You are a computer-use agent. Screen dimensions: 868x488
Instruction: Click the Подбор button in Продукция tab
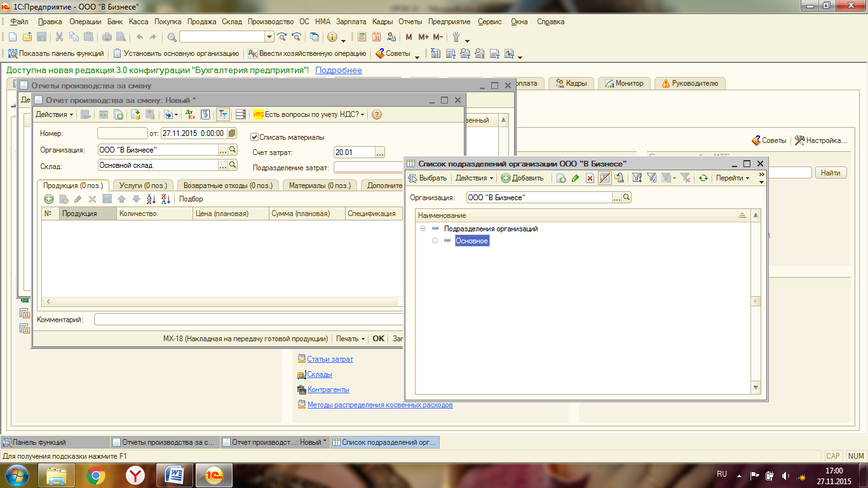(x=191, y=199)
